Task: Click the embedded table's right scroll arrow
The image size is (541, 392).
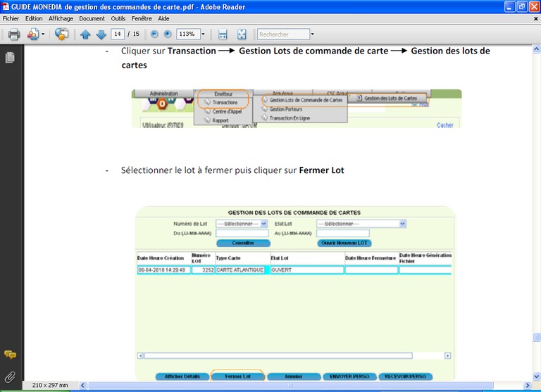Action: (x=447, y=355)
